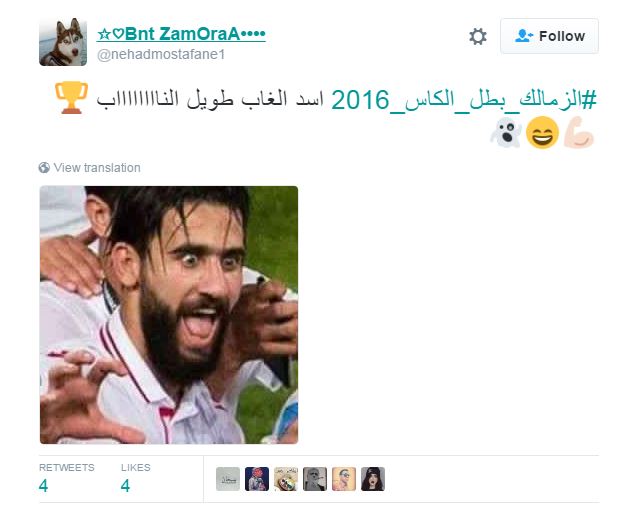The width and height of the screenshot is (624, 510).
Task: Click the View translation link
Action: point(97,168)
